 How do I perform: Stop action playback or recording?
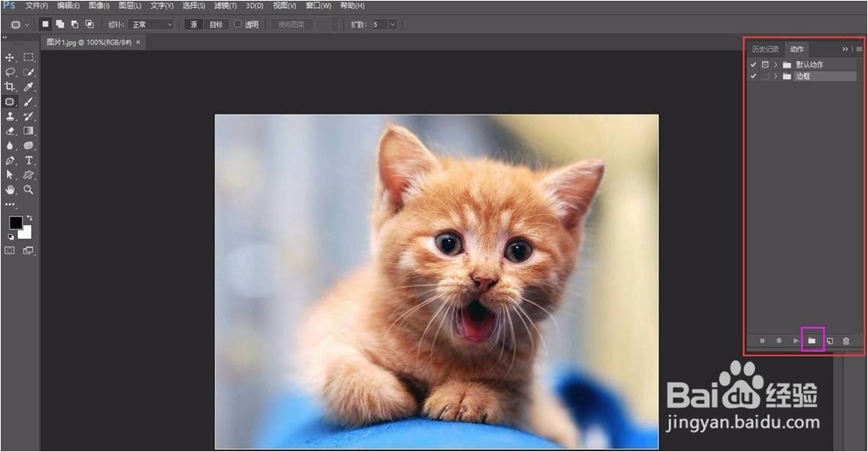(x=762, y=341)
